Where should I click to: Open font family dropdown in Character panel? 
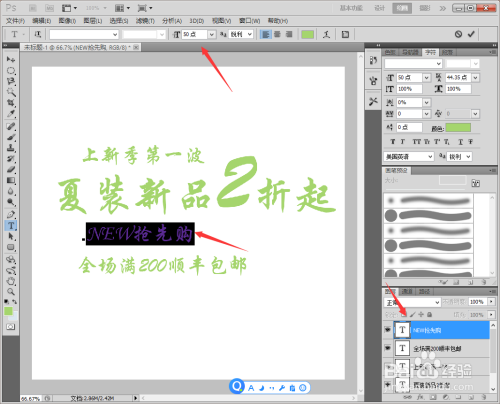click(439, 63)
